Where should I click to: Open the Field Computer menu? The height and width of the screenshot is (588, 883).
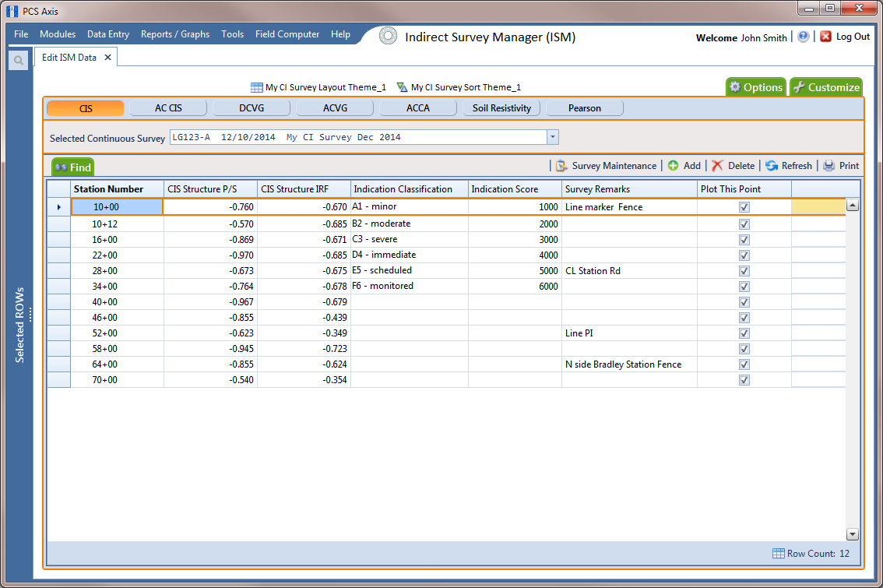click(x=287, y=34)
